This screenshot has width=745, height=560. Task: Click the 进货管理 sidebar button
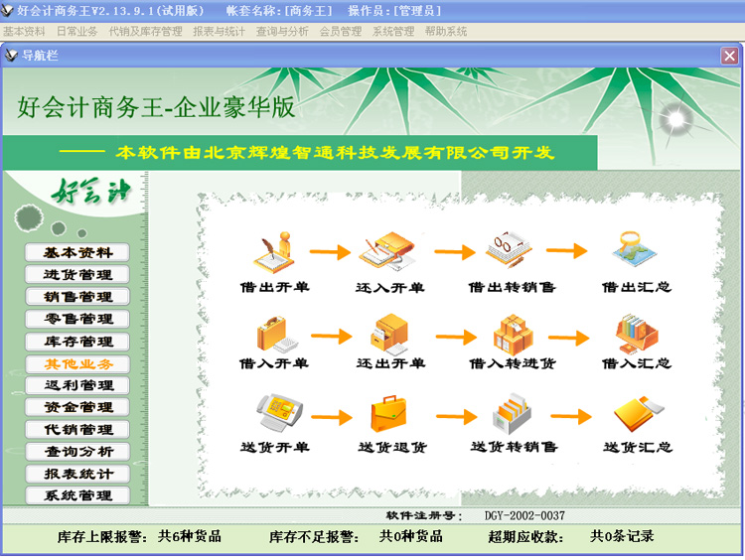78,275
